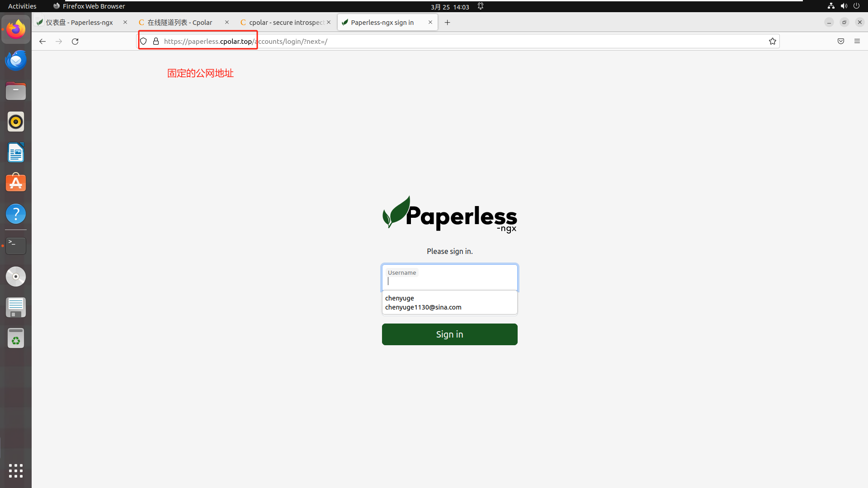Switch to the 仪表盘 - Paperless-ngx tab

(x=79, y=22)
